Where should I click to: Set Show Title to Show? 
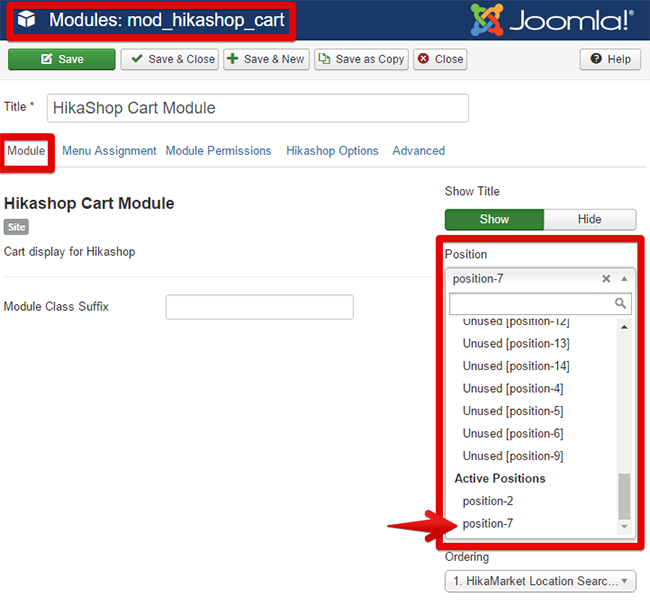pos(494,219)
